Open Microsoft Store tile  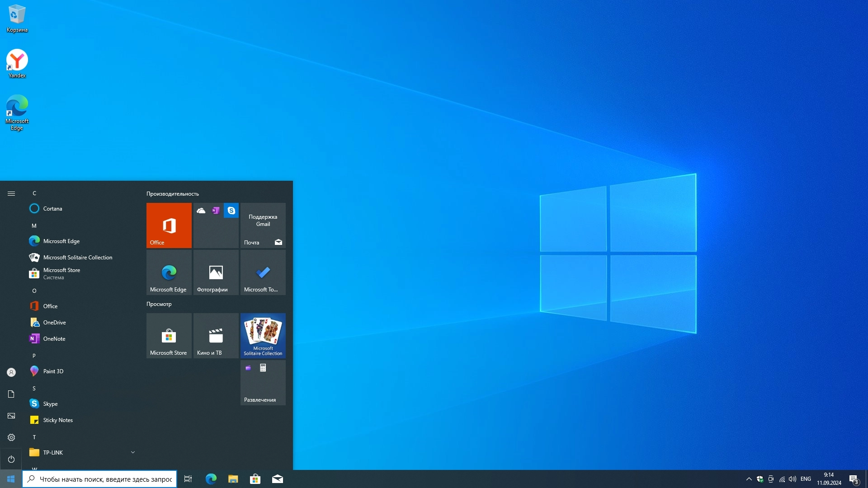169,335
